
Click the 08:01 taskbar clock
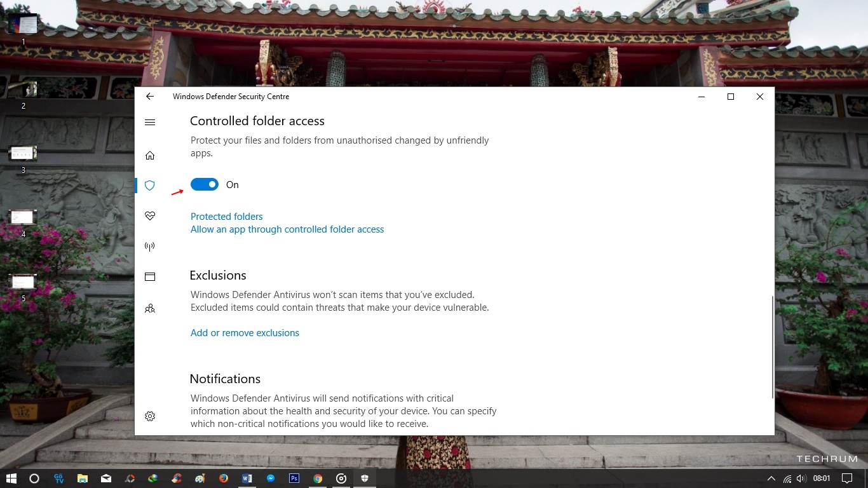click(x=822, y=478)
